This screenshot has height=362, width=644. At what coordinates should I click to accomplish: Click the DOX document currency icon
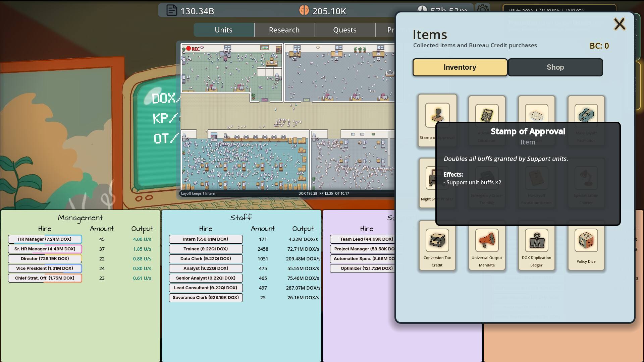tap(171, 10)
